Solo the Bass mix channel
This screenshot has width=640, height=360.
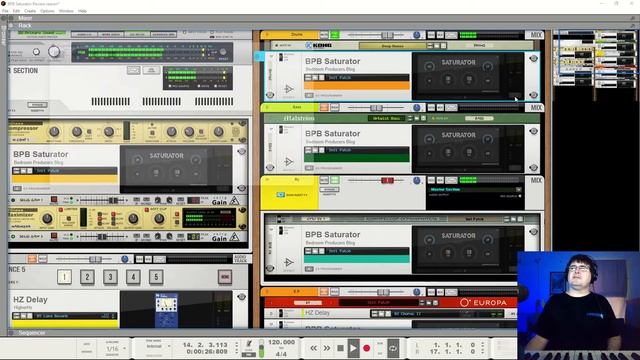point(335,108)
